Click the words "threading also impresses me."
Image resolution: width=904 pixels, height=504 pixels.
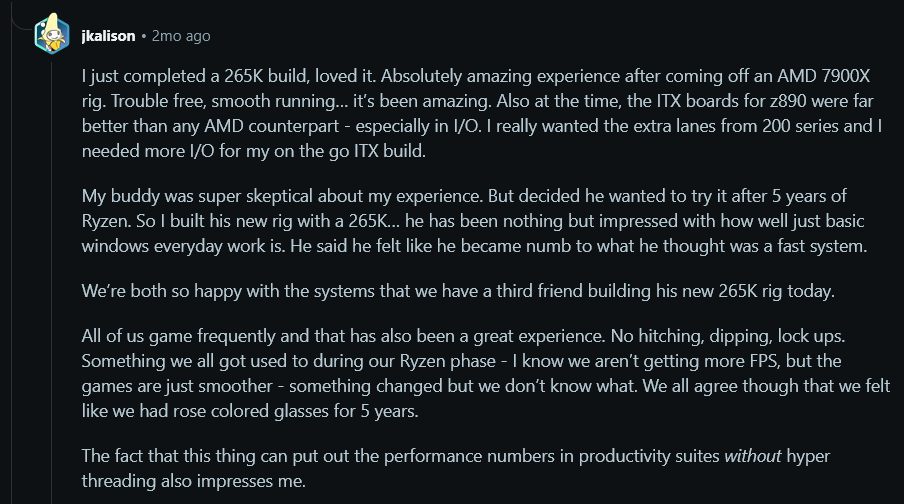194,481
